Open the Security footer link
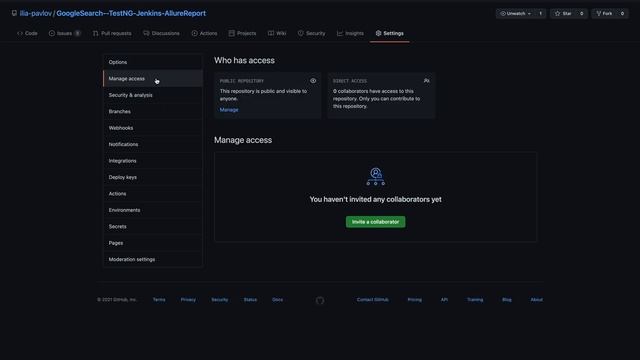 (x=220, y=300)
